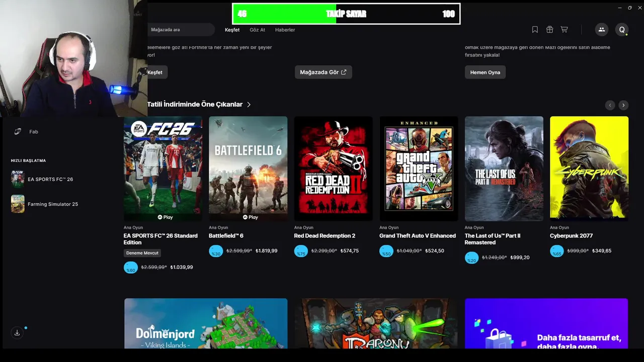Click the 50% discount badge on GTA V
The width and height of the screenshot is (644, 362).
(386, 251)
